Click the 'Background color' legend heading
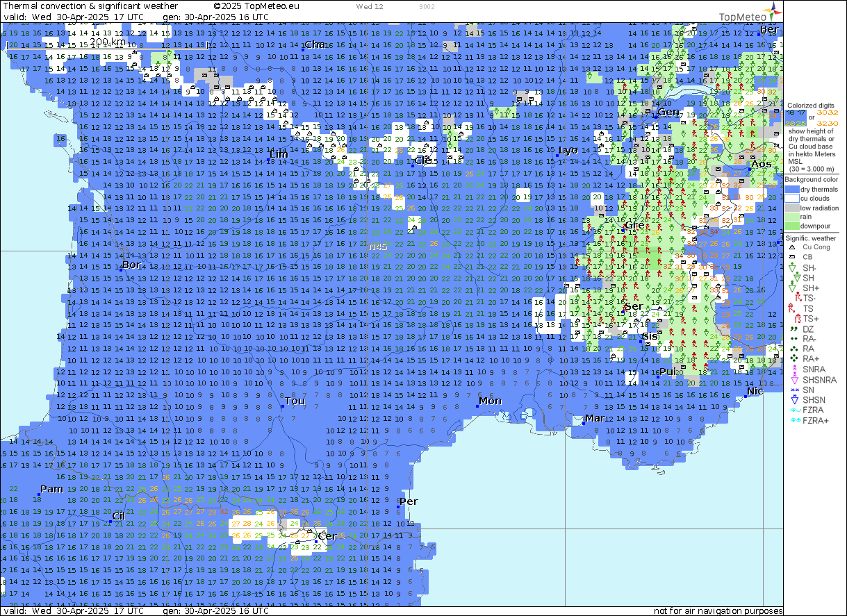847x616 pixels. [811, 179]
